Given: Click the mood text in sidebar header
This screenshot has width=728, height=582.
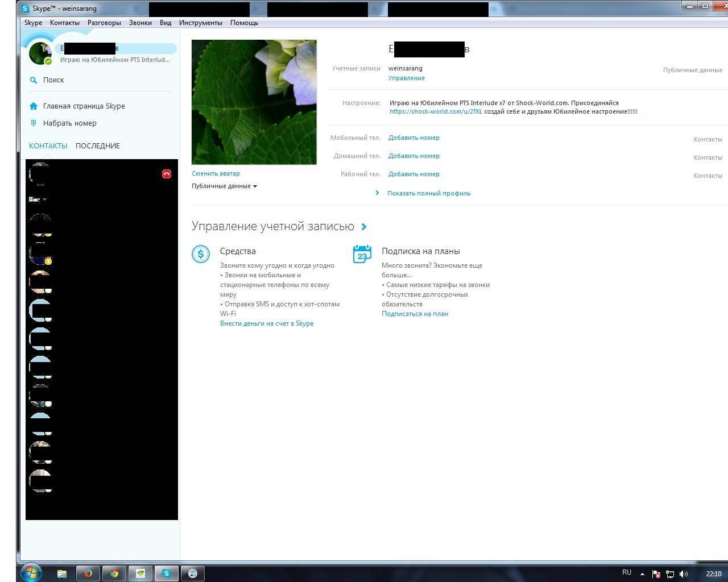Looking at the screenshot, I should pyautogui.click(x=115, y=60).
